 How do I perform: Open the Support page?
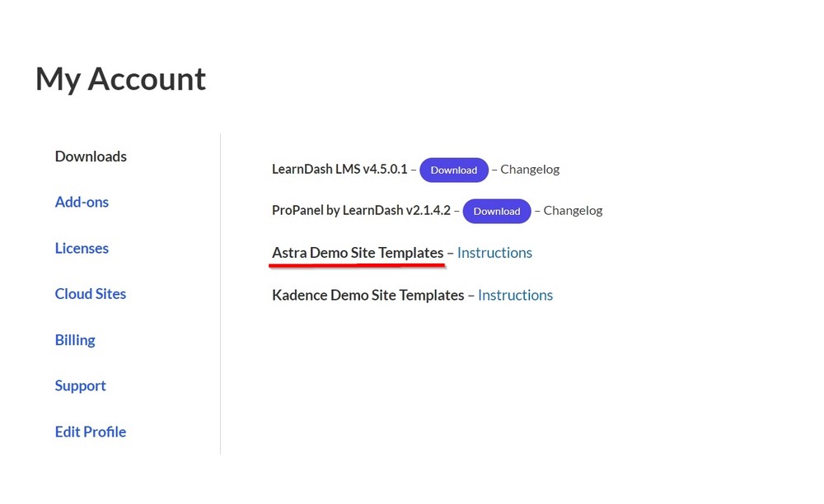coord(80,385)
